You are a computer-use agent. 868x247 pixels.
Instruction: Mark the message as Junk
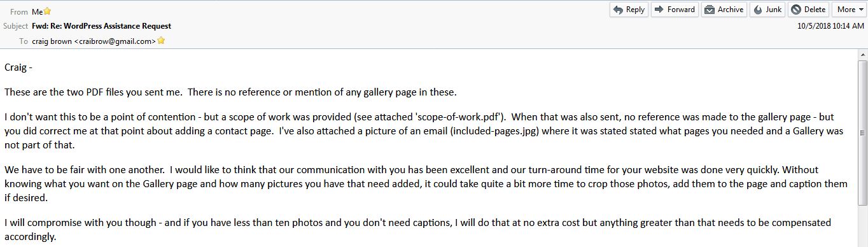tap(767, 10)
